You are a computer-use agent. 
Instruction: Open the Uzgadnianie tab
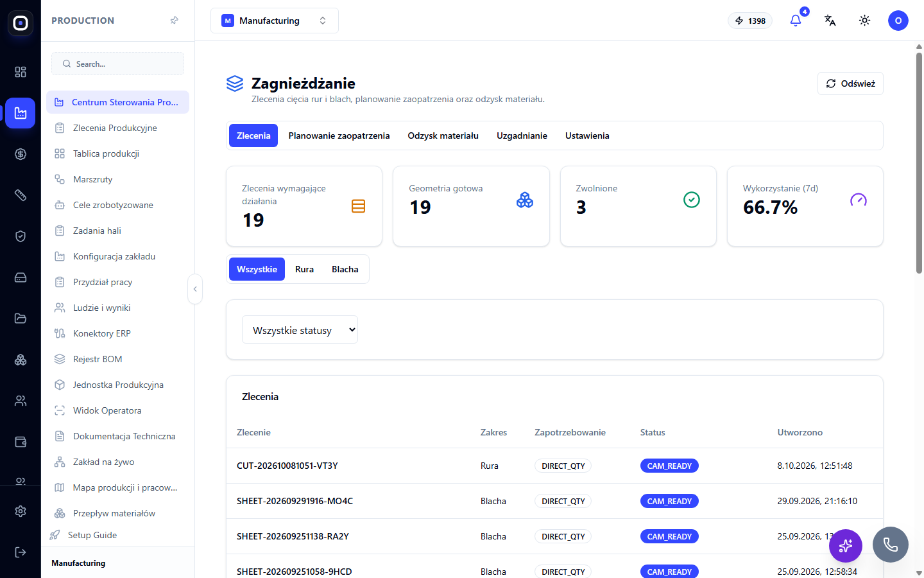[x=522, y=136]
